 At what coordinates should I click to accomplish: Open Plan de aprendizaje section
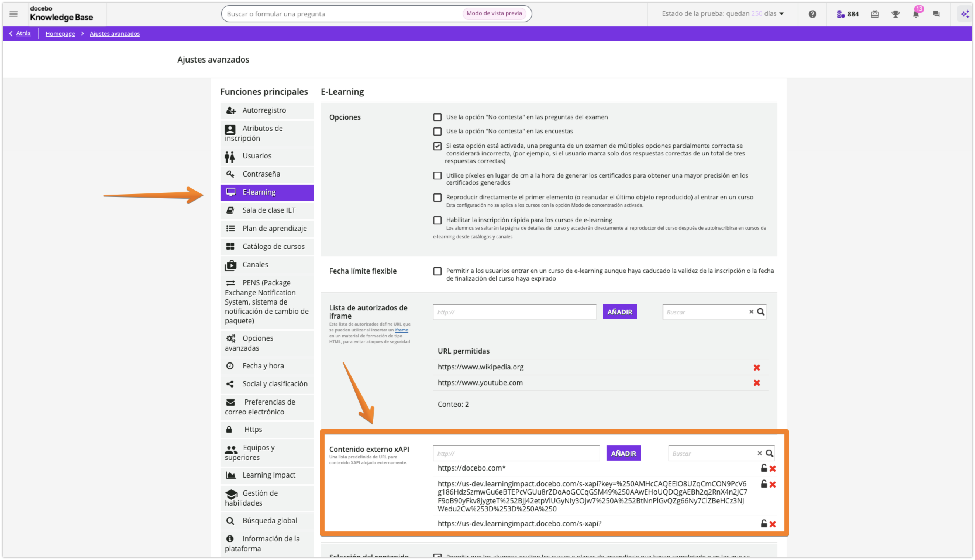pyautogui.click(x=267, y=229)
